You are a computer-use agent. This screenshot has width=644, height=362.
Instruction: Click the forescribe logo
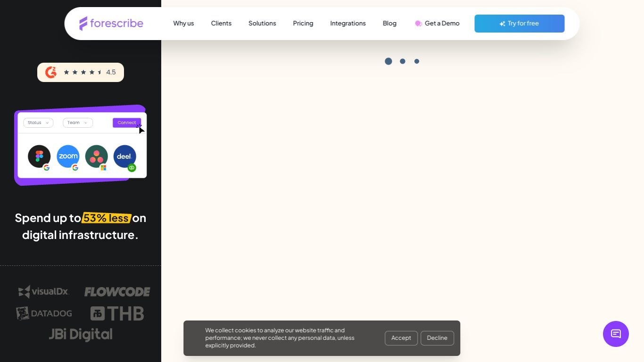tap(111, 23)
